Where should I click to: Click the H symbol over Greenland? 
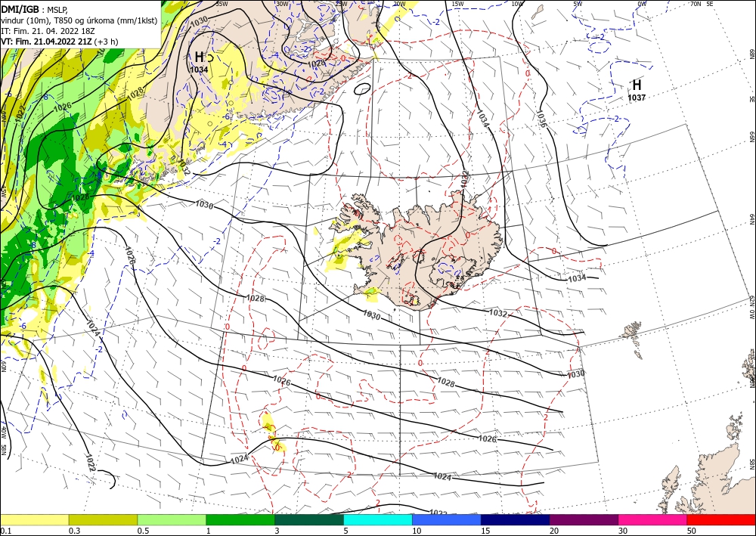(199, 57)
